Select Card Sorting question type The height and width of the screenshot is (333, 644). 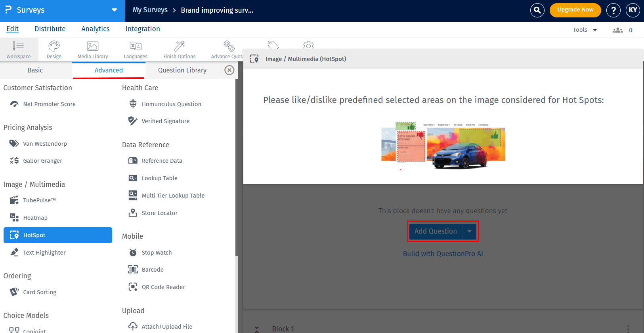33,292
